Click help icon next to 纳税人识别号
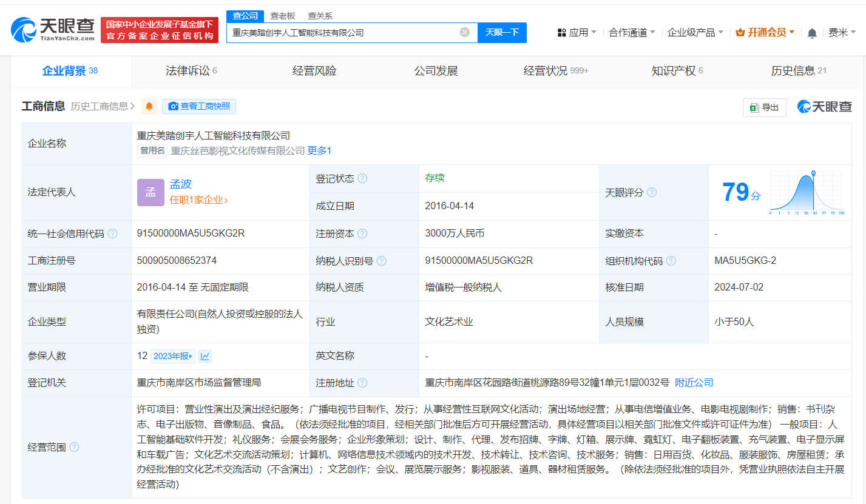The image size is (866, 504). pos(382,261)
